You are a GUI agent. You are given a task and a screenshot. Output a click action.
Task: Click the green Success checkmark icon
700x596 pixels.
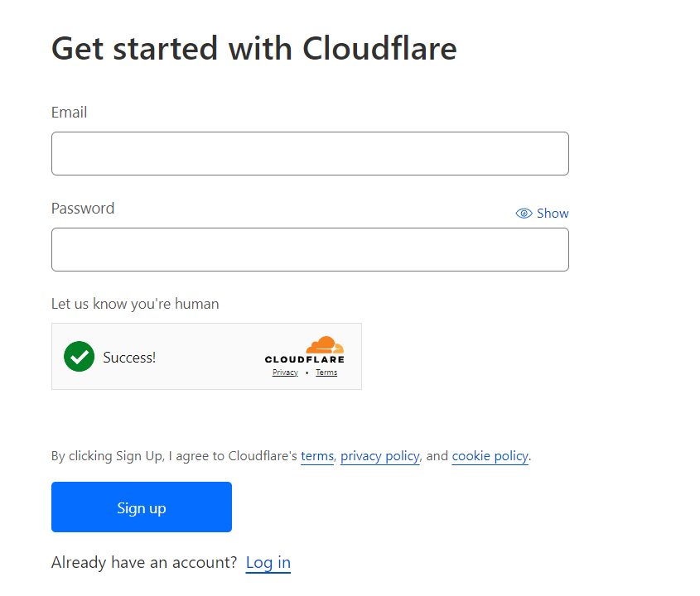[79, 357]
